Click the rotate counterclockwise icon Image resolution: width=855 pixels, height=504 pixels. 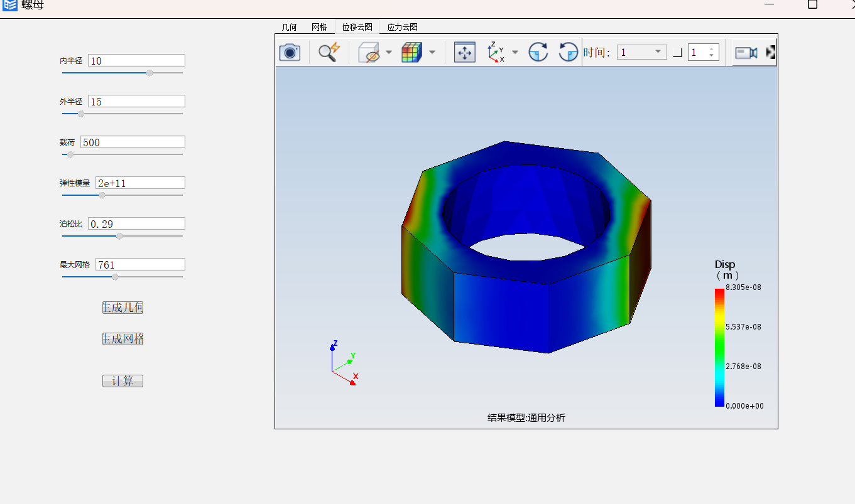tap(568, 52)
